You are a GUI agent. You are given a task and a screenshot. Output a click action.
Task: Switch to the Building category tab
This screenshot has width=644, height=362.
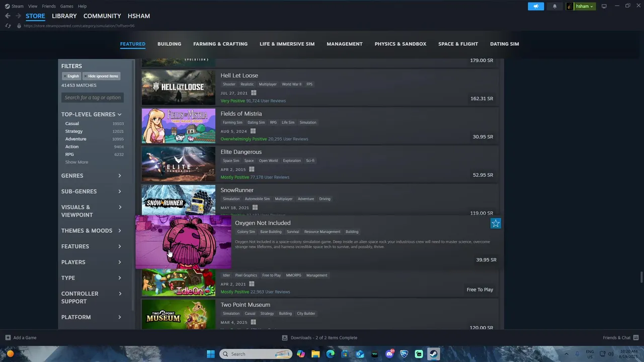(169, 44)
